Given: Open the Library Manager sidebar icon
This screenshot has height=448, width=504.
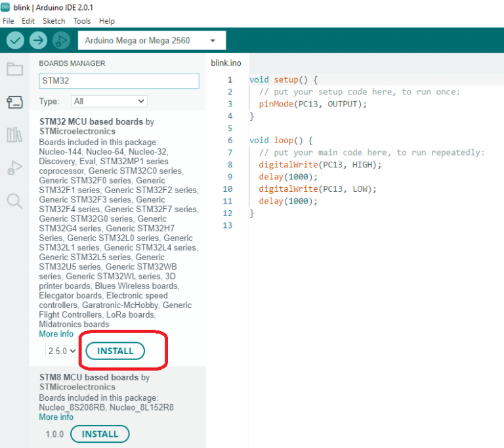Looking at the screenshot, I should [x=14, y=135].
